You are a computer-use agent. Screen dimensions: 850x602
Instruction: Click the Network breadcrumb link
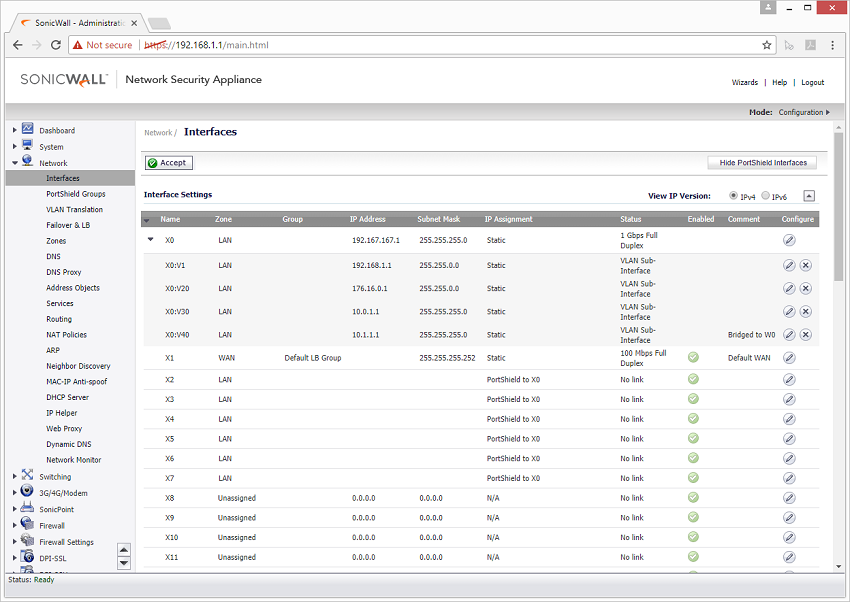point(158,133)
